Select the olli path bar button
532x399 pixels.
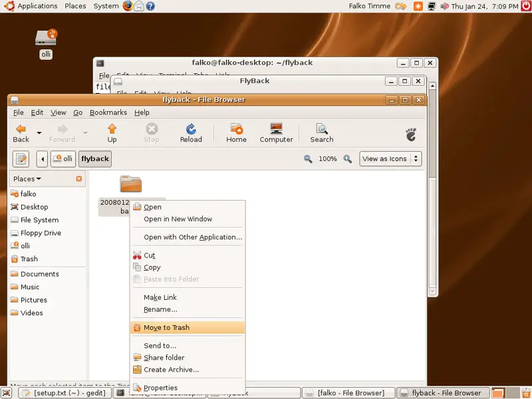[63, 159]
